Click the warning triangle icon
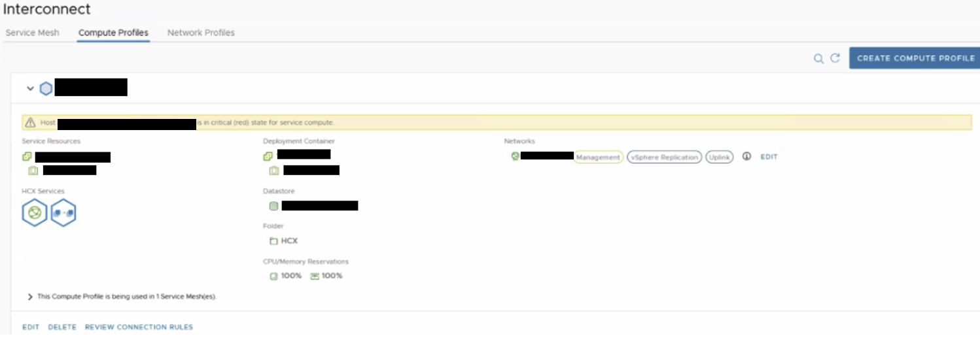This screenshot has height=347, width=980. [x=29, y=122]
